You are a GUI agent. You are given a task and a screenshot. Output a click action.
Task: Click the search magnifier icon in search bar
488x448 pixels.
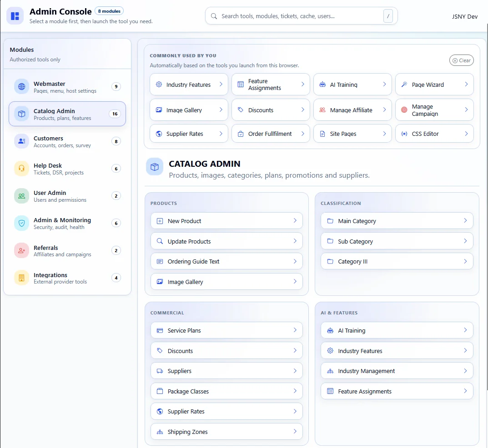point(214,16)
